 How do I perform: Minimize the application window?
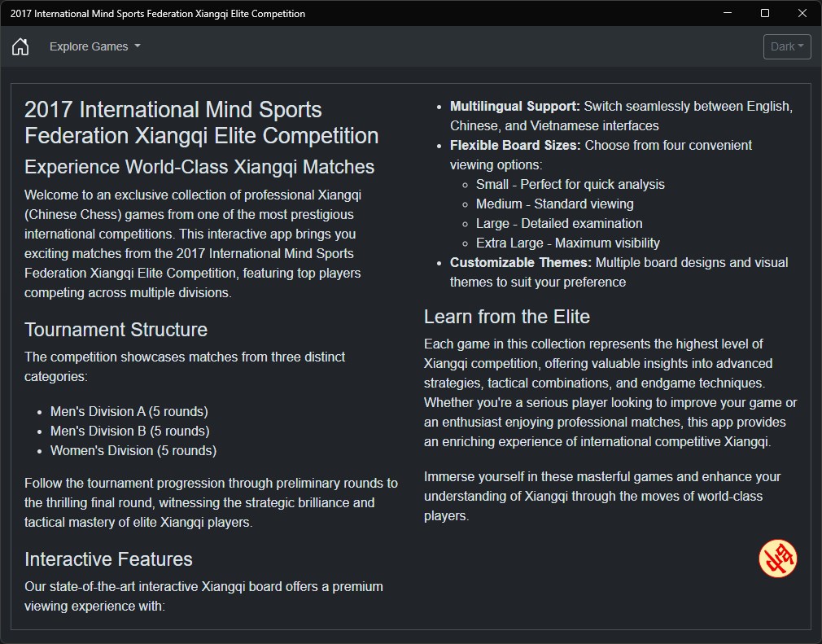(x=728, y=13)
